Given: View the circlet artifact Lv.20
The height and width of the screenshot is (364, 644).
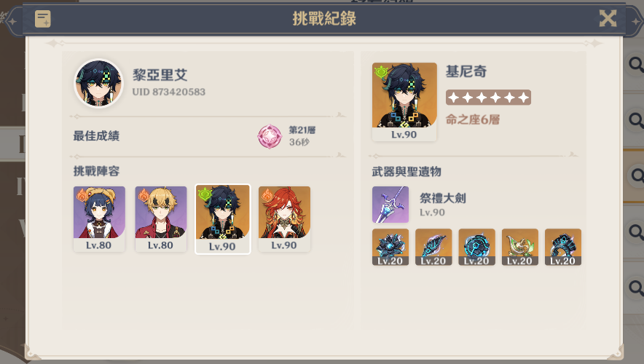Looking at the screenshot, I should [562, 247].
